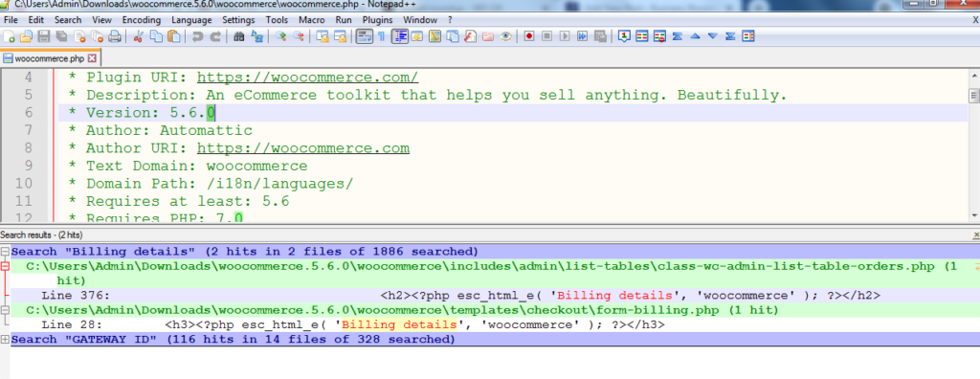This screenshot has height=379, width=980.
Task: Click the "Version: 5.6.0" line text
Action: [x=150, y=113]
